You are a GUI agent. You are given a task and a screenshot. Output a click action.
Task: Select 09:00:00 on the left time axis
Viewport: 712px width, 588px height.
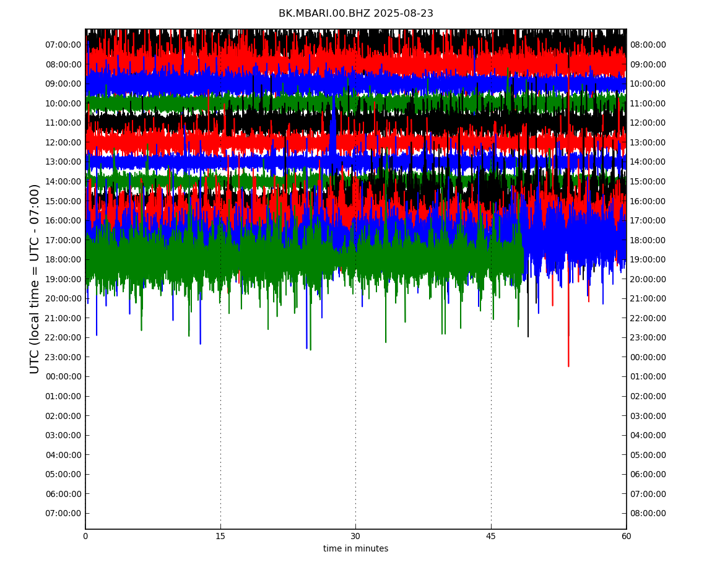(64, 84)
